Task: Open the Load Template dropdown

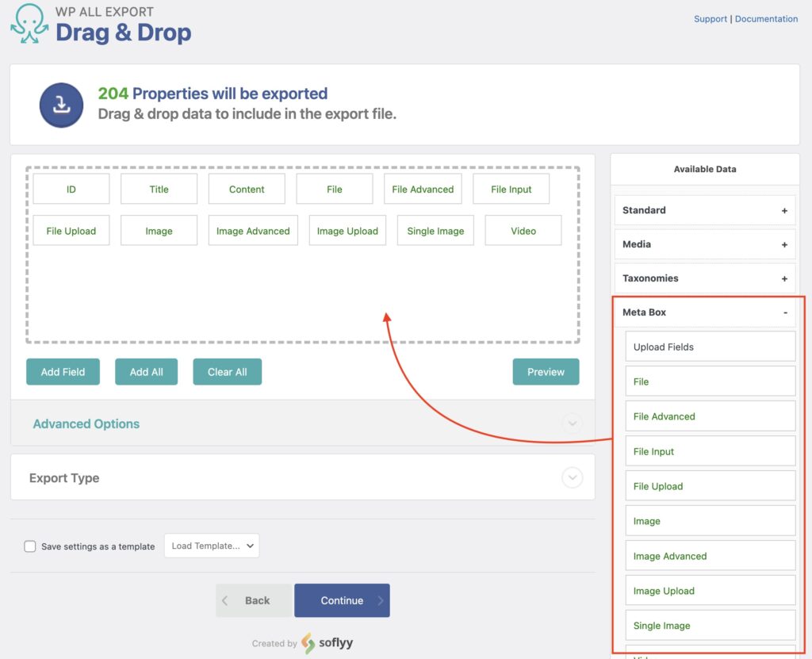Action: pos(212,546)
